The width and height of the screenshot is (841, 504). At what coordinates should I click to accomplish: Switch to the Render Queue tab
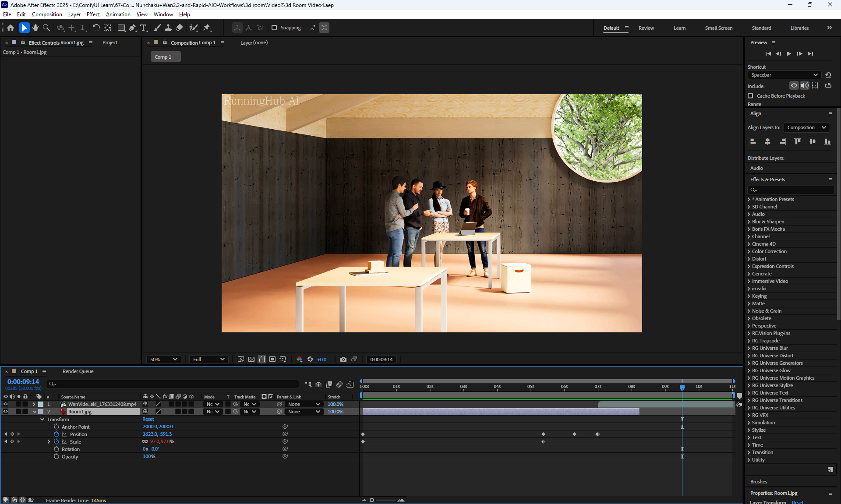coord(78,371)
